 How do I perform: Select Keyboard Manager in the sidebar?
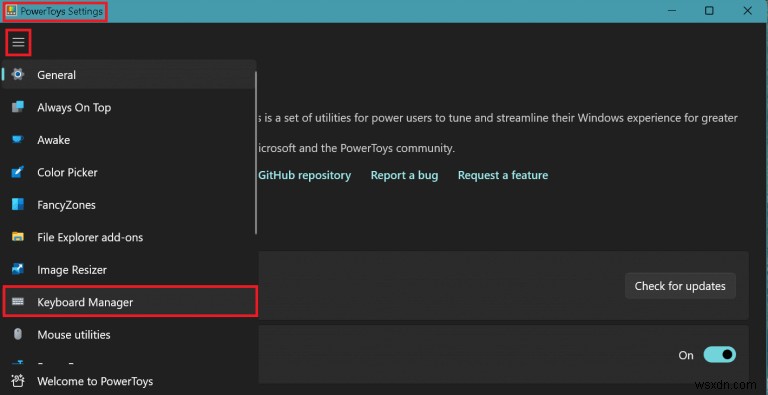click(x=130, y=302)
